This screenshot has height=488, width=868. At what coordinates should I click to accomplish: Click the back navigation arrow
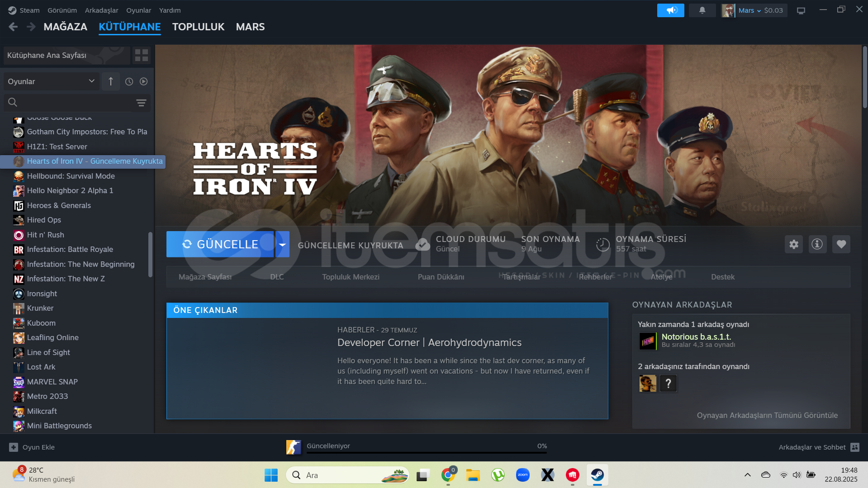coord(13,27)
